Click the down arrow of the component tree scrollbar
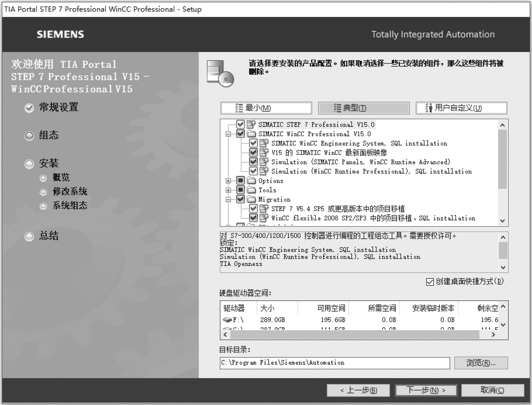Viewport: 532px width, 405px height. (502, 221)
